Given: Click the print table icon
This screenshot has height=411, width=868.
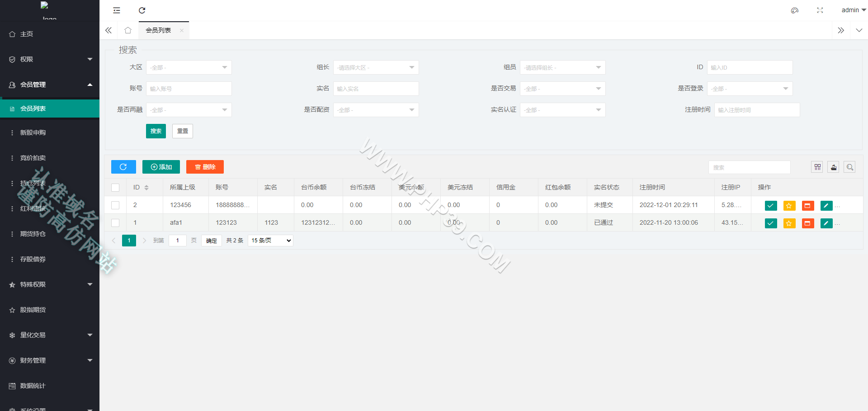Looking at the screenshot, I should (x=834, y=167).
